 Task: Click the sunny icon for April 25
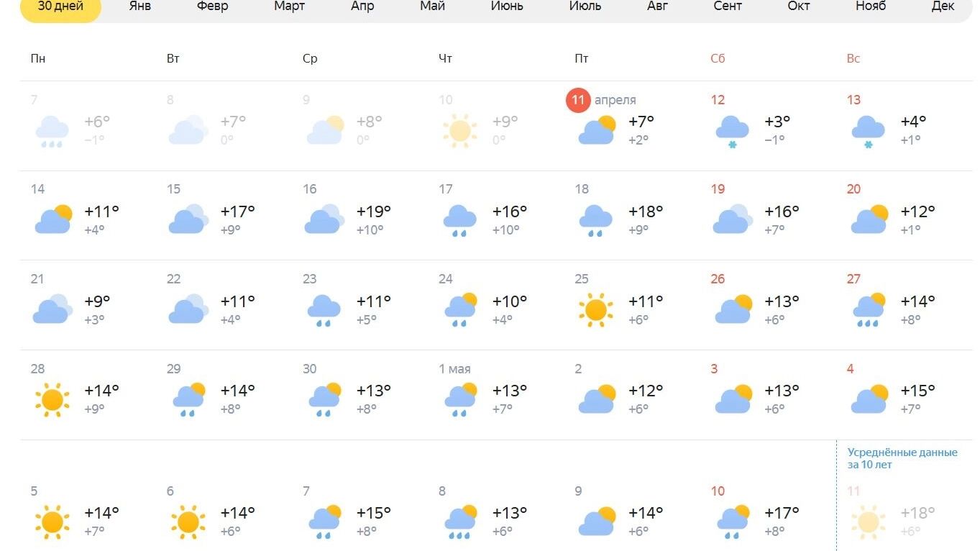pyautogui.click(x=596, y=309)
